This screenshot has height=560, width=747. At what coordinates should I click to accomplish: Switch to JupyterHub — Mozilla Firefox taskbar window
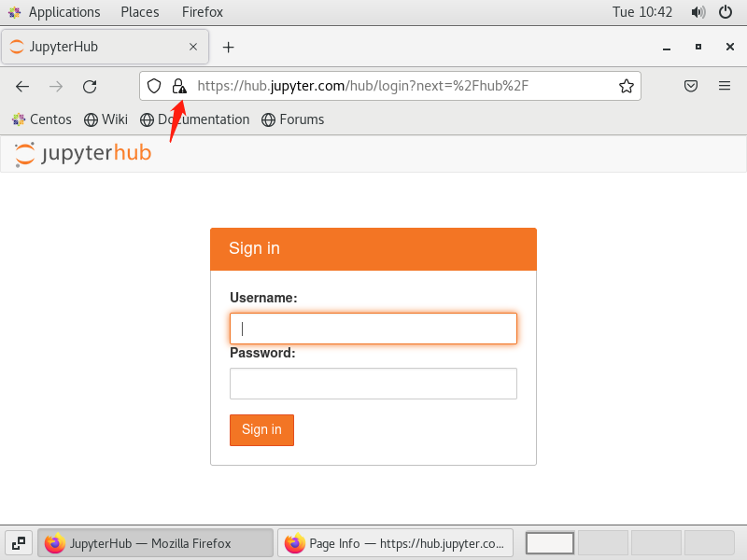(x=155, y=543)
